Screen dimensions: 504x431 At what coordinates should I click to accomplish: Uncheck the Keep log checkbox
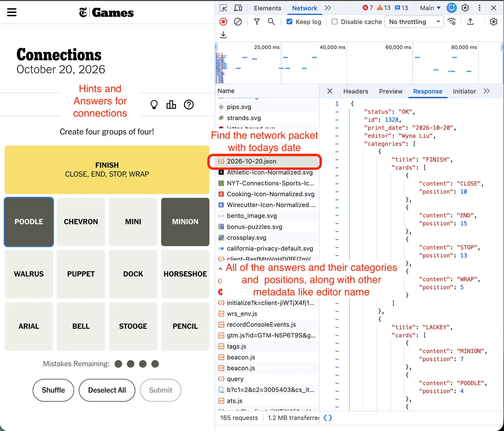pos(289,22)
